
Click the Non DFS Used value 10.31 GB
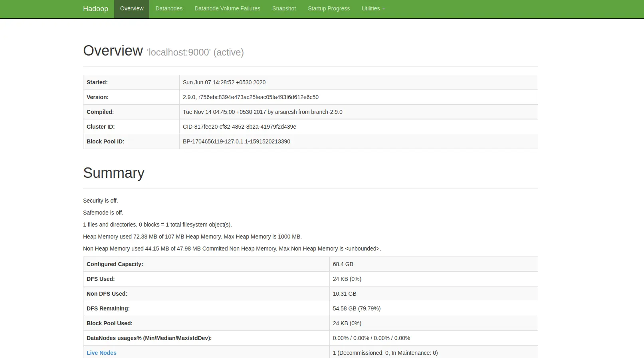[x=345, y=294]
